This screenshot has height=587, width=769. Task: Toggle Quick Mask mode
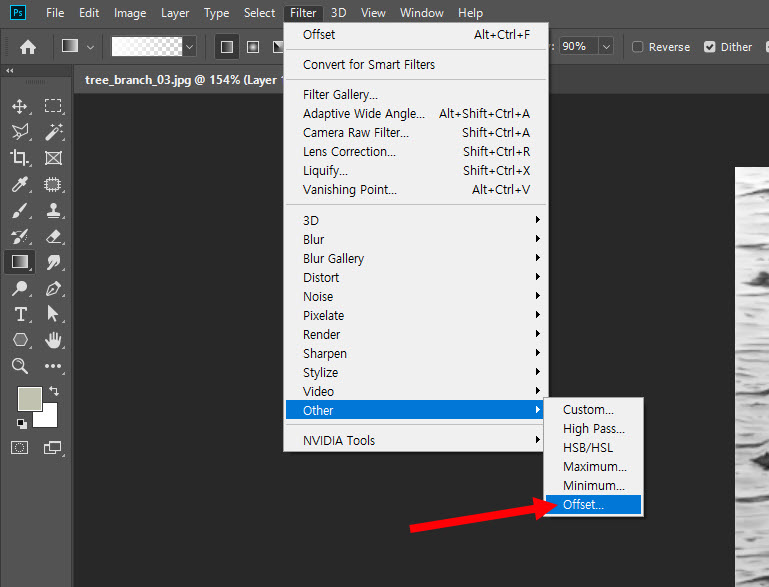20,447
